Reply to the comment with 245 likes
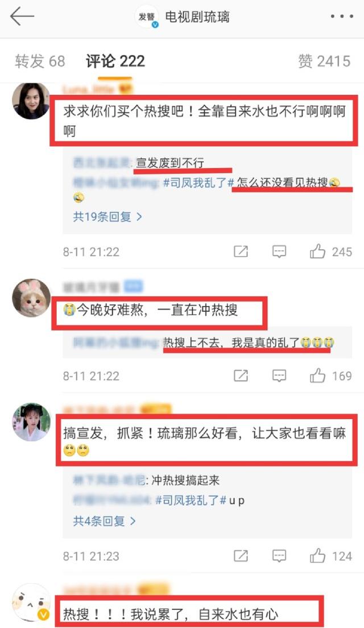364x628 pixels. 279,251
